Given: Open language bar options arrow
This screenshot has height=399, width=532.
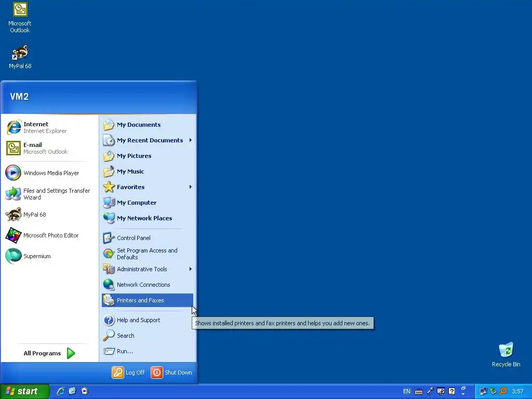Looking at the screenshot, I should click(x=463, y=394).
